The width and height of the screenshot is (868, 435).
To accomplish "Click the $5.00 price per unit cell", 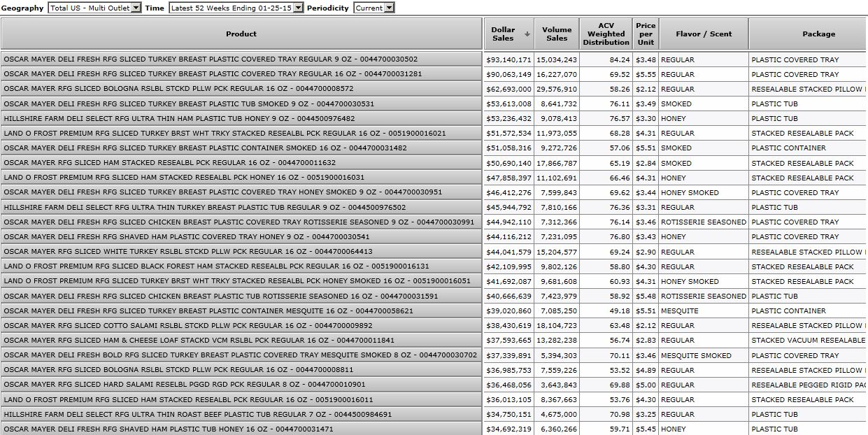I will [x=645, y=385].
